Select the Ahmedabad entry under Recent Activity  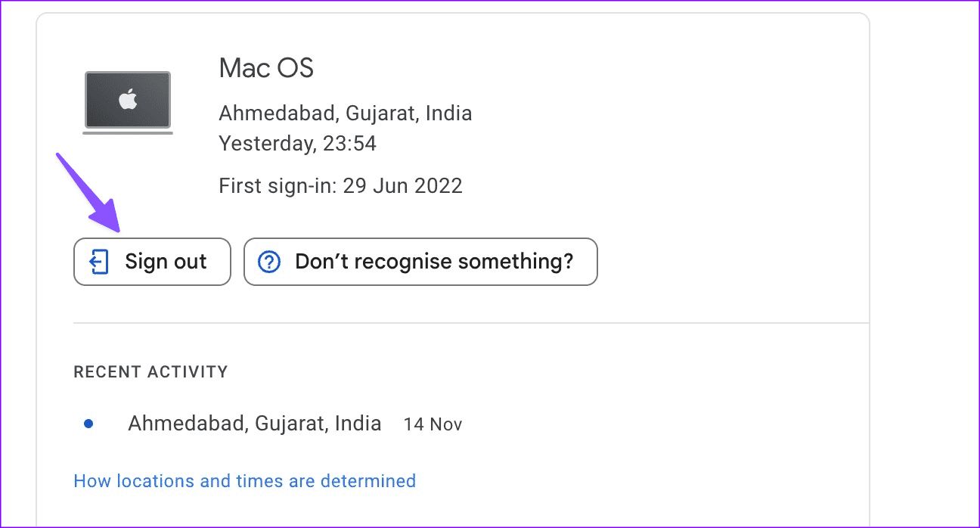254,424
